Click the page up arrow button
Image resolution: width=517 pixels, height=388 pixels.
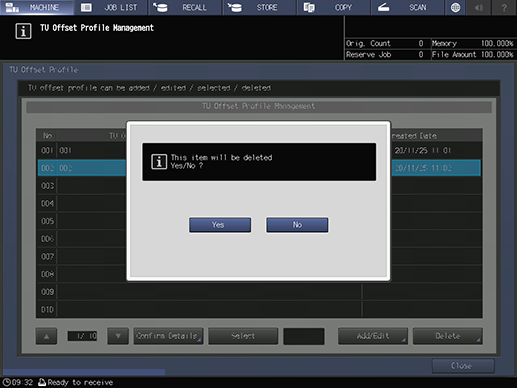(46, 336)
